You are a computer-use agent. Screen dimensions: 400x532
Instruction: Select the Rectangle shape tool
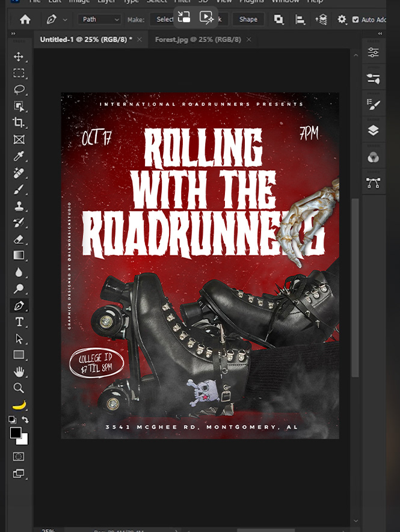click(19, 355)
